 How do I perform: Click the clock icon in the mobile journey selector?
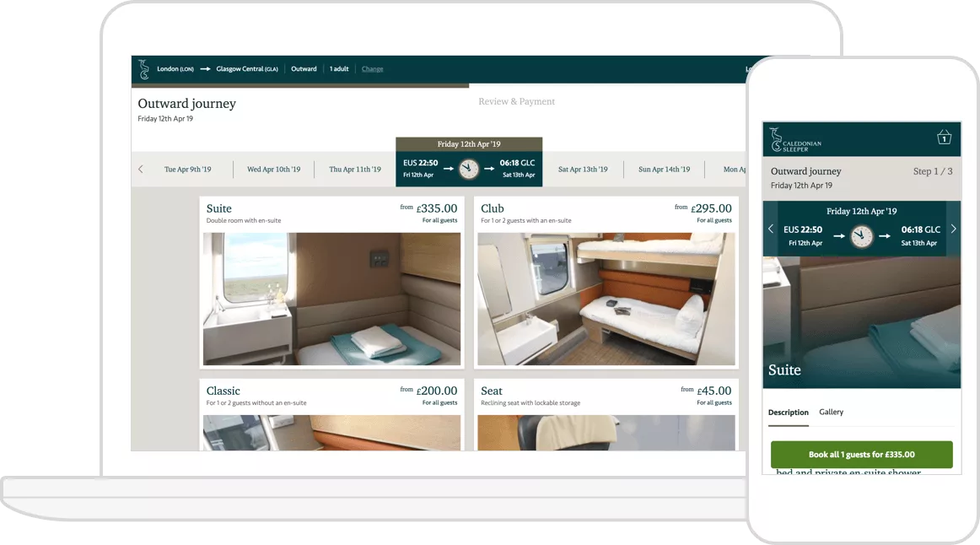[x=861, y=236]
